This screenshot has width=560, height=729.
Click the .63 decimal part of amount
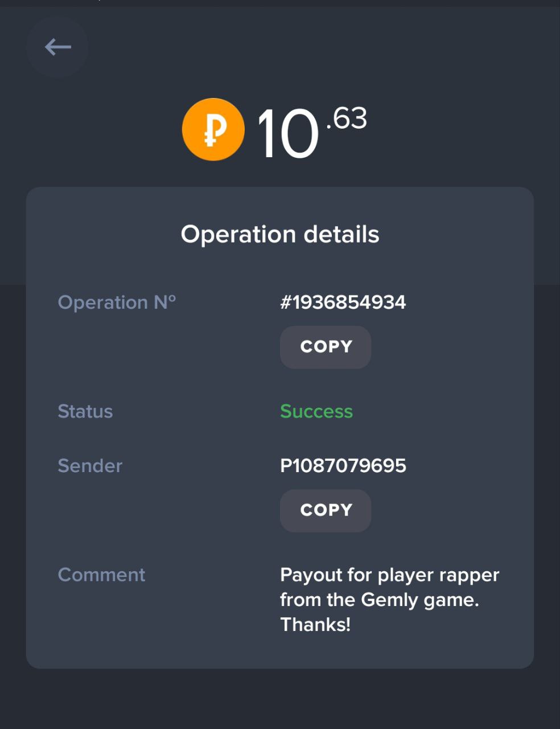point(347,118)
